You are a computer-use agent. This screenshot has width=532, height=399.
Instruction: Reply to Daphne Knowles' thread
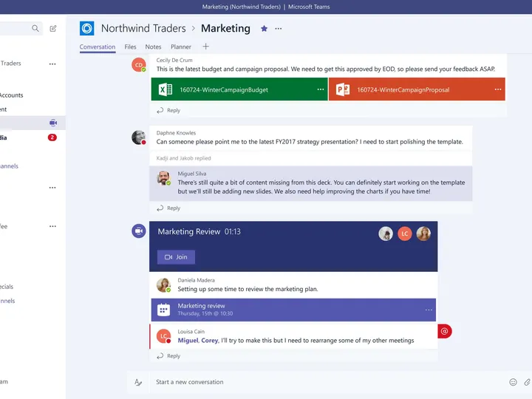point(168,208)
